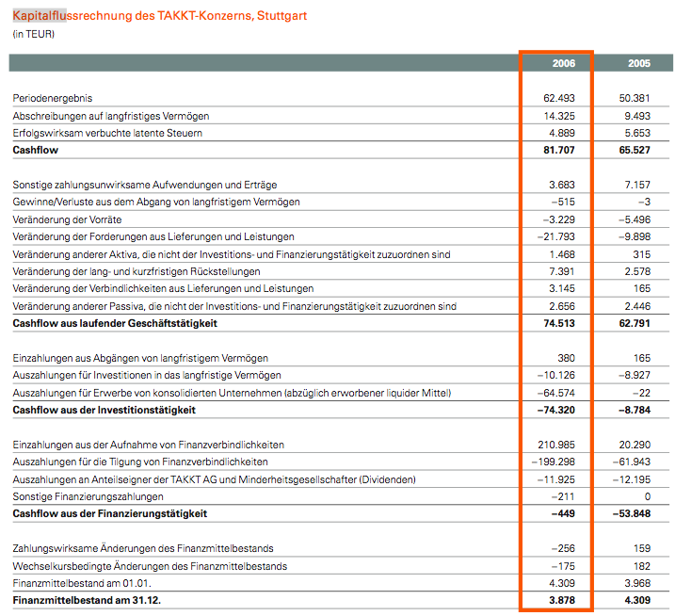Select 'Sonstige zahlungsunwirksame Aufwendungen und Erträge'
This screenshot has height=616, width=691.
point(145,185)
